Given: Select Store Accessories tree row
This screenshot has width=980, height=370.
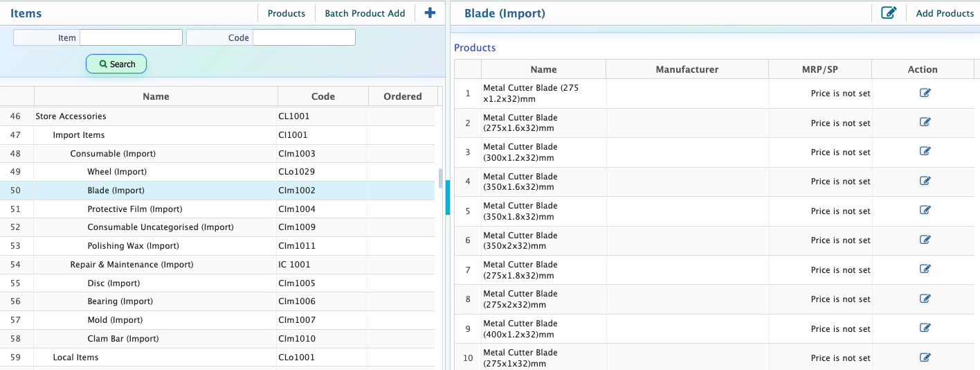Looking at the screenshot, I should [217, 116].
